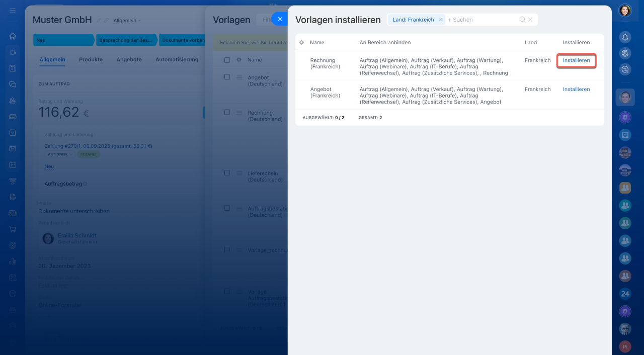This screenshot has height=355, width=644.
Task: Select the Rechnung (Frankreich) row name
Action: click(325, 63)
